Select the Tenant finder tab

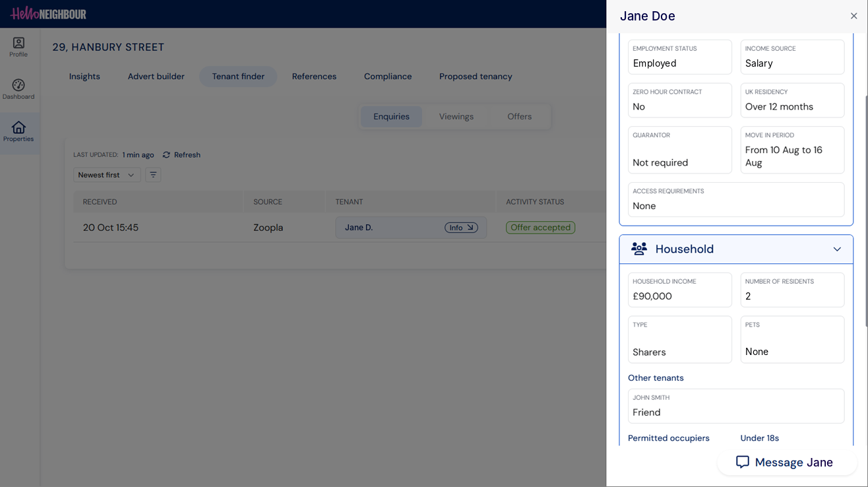pos(238,77)
